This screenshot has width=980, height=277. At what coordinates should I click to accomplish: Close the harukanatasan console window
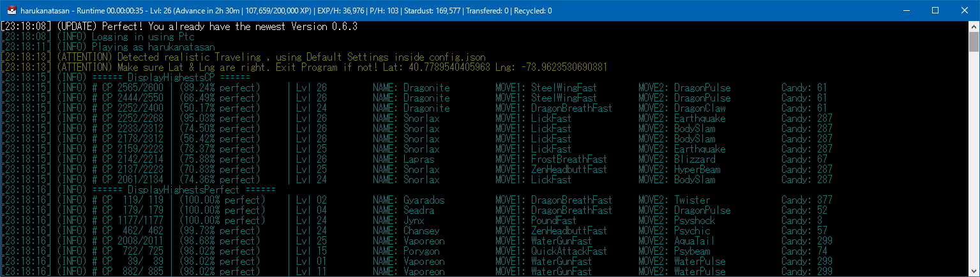click(965, 10)
